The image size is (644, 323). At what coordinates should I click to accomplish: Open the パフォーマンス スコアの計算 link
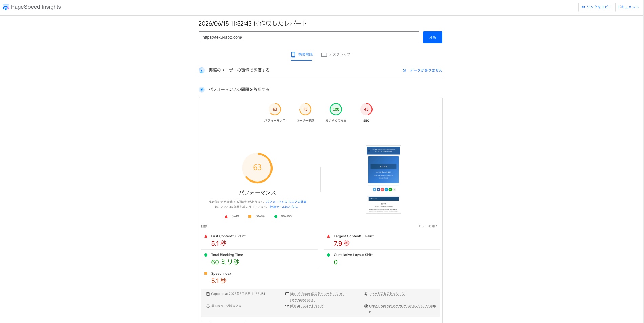(x=286, y=202)
